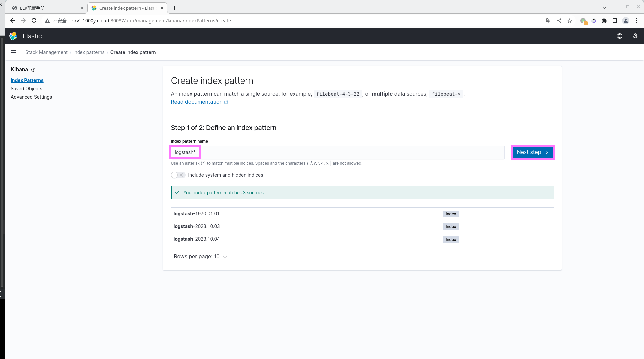Image resolution: width=644 pixels, height=359 pixels.
Task: Open the browser extensions puzzle icon
Action: (604, 21)
